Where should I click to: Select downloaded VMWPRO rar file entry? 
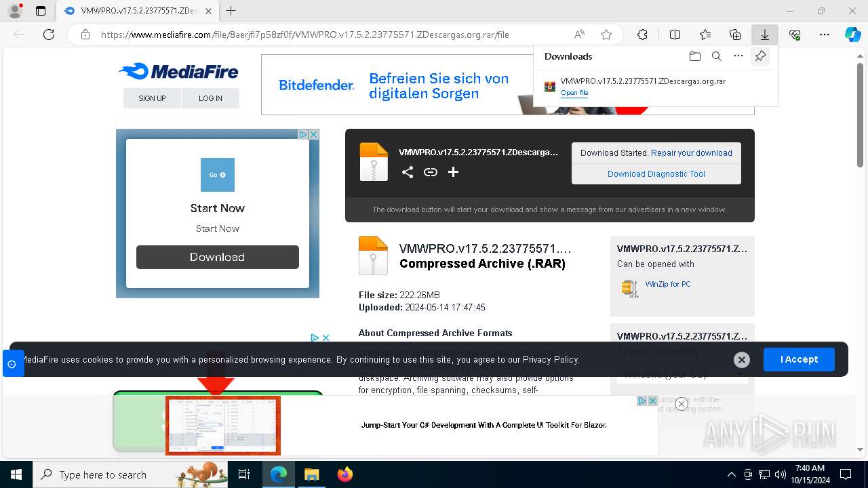(655, 87)
